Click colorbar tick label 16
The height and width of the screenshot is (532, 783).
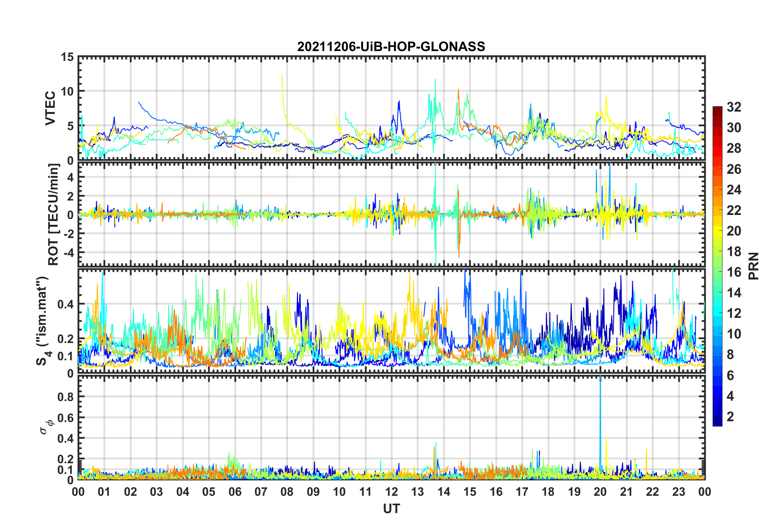(x=734, y=272)
